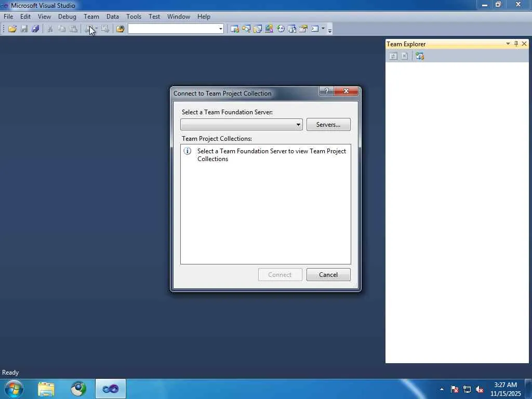Viewport: 532px width, 399px height.
Task: Open the Tools menu
Action: pyautogui.click(x=134, y=17)
